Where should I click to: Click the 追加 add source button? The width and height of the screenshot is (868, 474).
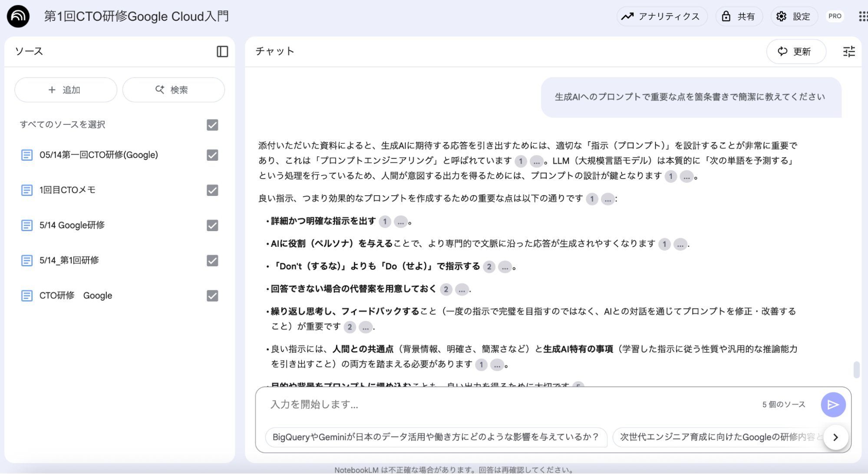click(x=66, y=90)
